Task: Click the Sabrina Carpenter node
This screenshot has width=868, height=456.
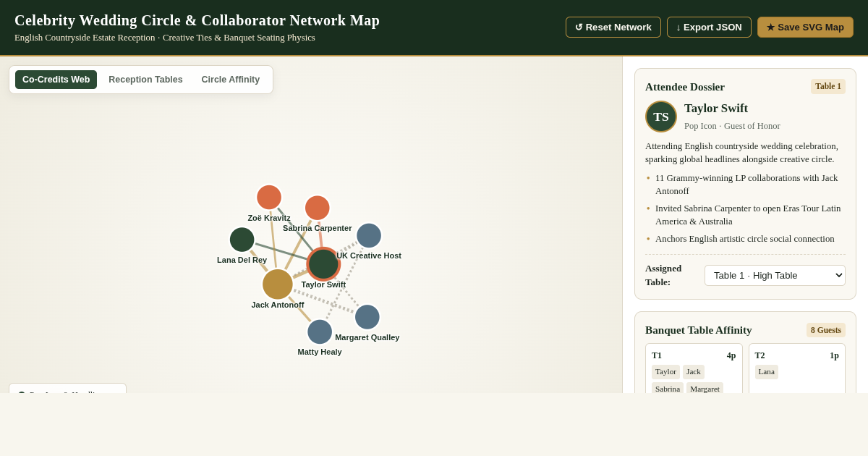Action: (317, 208)
